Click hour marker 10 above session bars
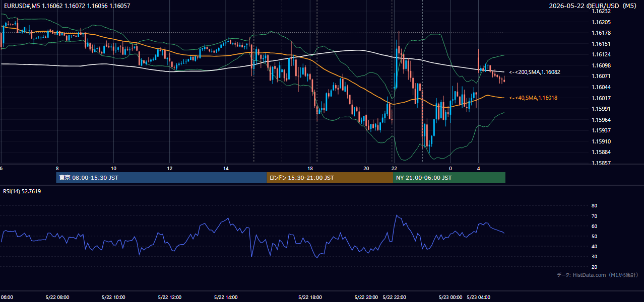The width and height of the screenshot is (644, 302). (113, 168)
